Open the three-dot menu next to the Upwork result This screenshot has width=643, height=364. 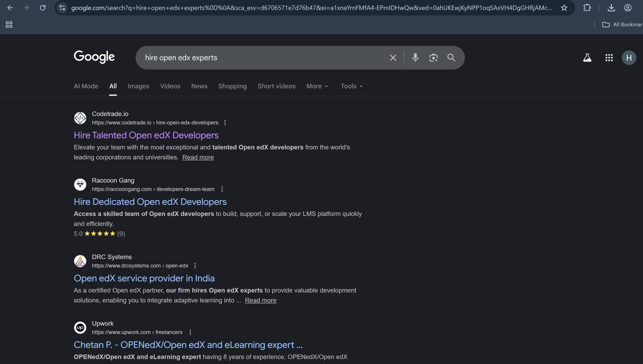pyautogui.click(x=190, y=332)
